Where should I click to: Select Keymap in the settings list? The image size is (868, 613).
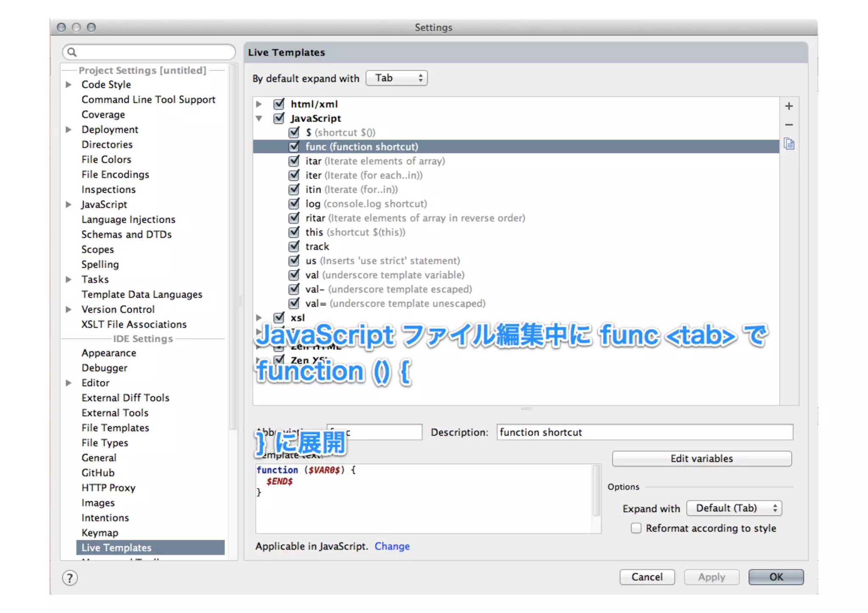pos(100,533)
